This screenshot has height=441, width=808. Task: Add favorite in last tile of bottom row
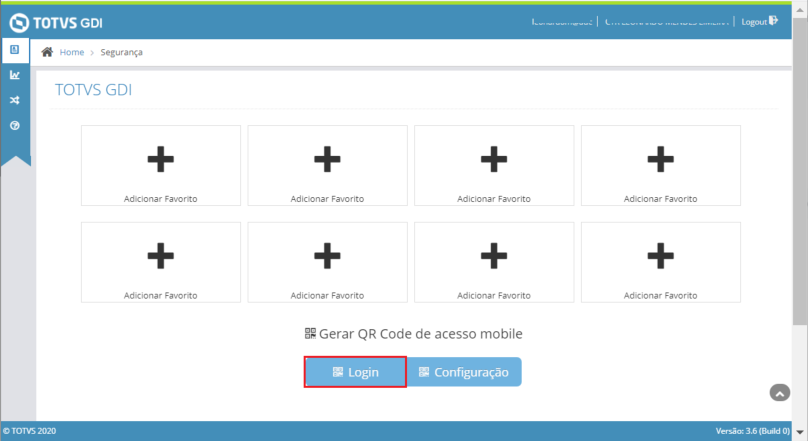(661, 262)
